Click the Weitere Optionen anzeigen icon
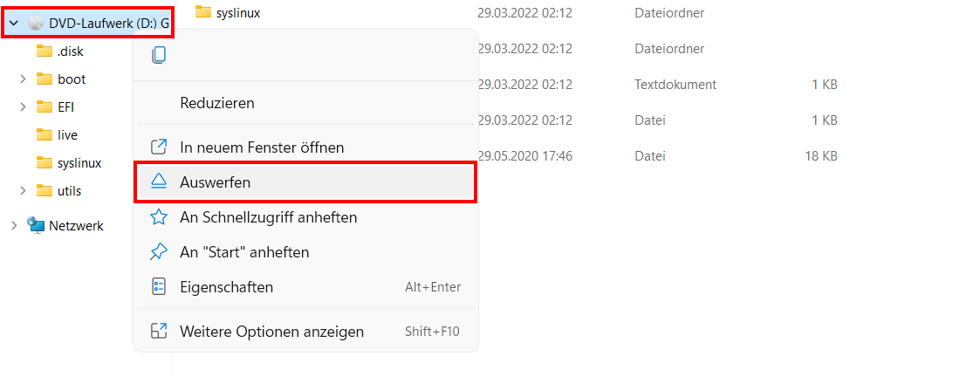The width and height of the screenshot is (980, 377). [x=159, y=331]
